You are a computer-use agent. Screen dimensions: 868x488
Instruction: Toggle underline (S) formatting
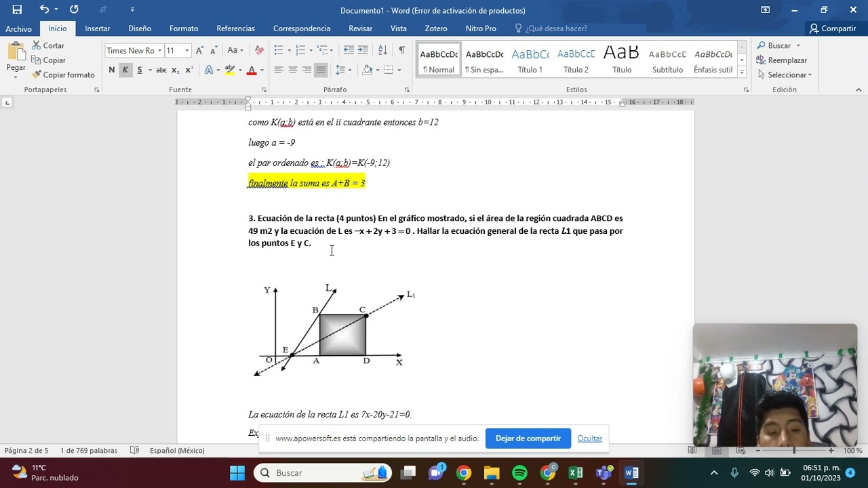[x=140, y=70]
